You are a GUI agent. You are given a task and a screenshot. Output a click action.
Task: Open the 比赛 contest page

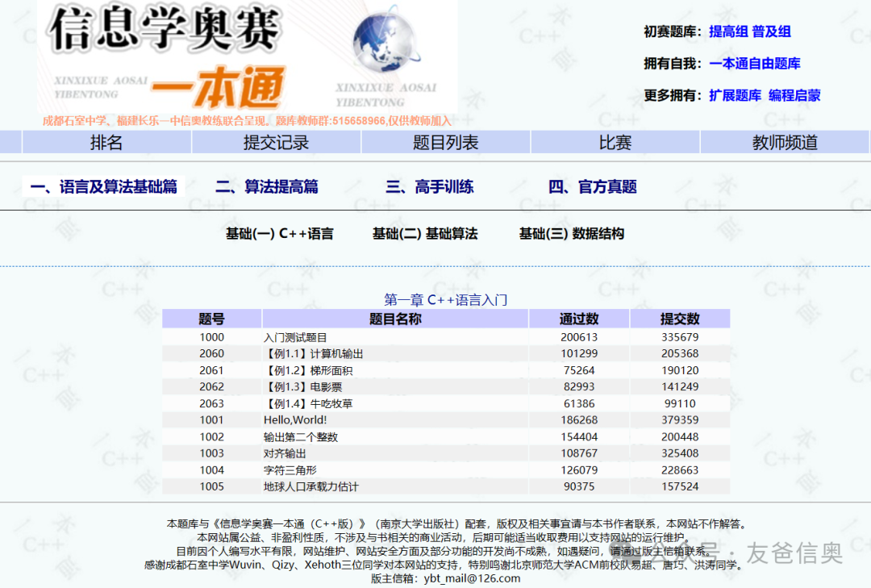(x=615, y=142)
